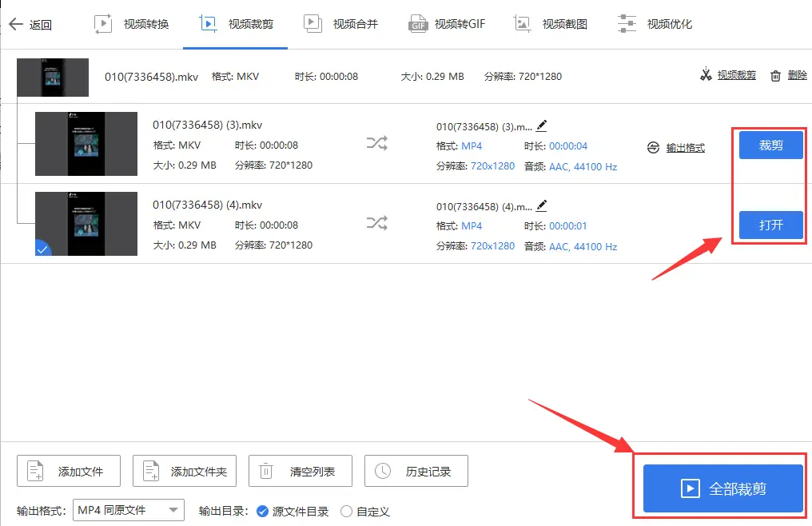The image size is (812, 526).
Task: Click the 裁剪 button
Action: coord(770,145)
